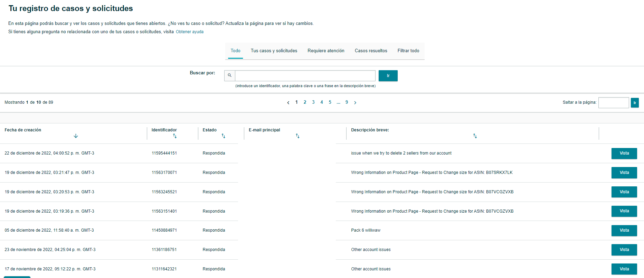Go to previous page arrow

tap(288, 103)
